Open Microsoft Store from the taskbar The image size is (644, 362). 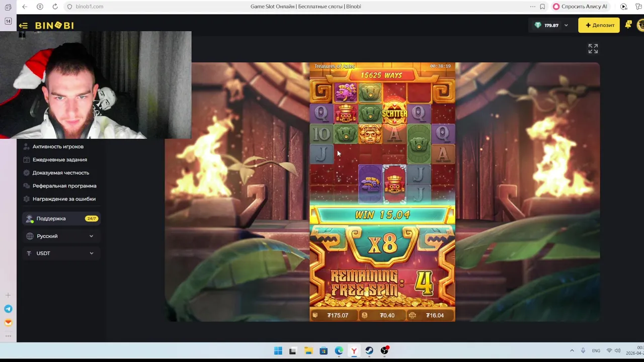tap(324, 351)
